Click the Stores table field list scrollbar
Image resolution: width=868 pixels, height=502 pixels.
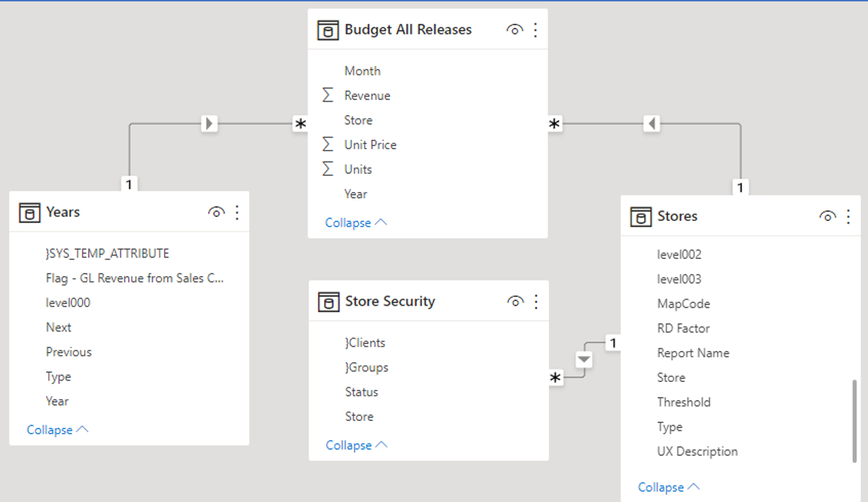(854, 422)
